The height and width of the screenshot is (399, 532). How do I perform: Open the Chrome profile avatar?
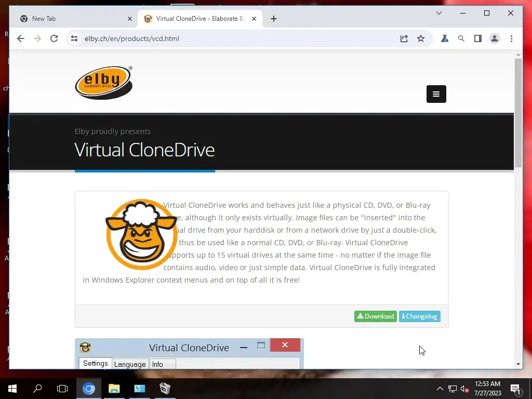(495, 38)
